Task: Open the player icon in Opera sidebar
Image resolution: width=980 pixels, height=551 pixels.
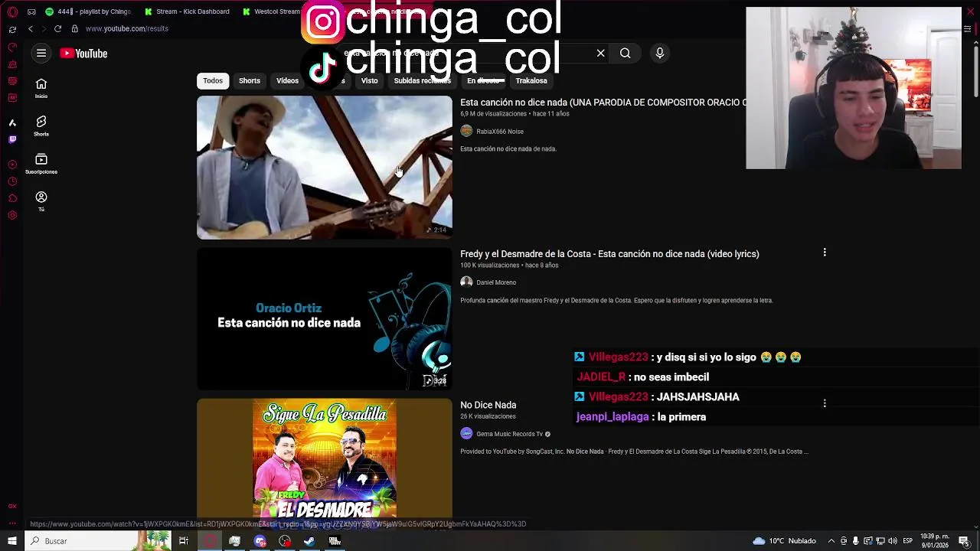Action: pyautogui.click(x=12, y=165)
